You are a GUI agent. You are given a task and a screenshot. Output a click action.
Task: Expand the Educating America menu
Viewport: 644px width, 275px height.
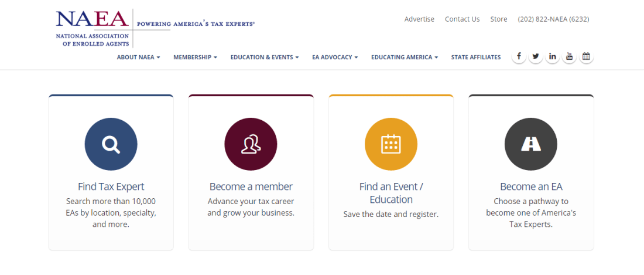click(x=405, y=57)
